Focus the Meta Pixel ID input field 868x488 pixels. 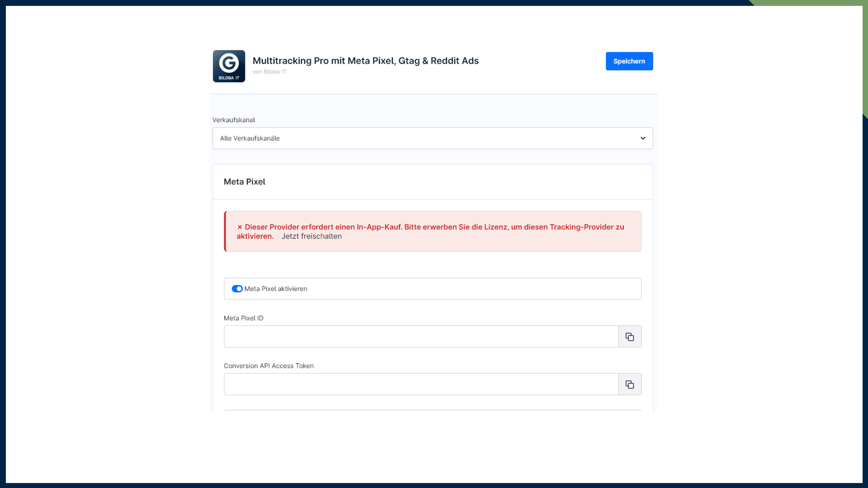(420, 337)
